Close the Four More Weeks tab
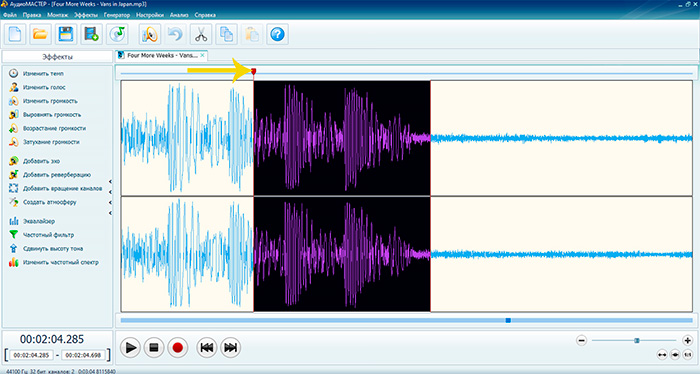Viewport: 700px width, 374px height. click(x=202, y=55)
